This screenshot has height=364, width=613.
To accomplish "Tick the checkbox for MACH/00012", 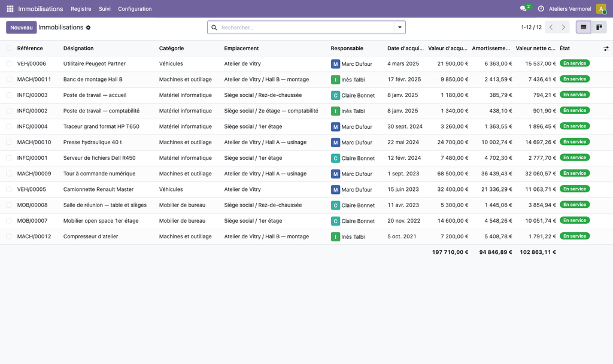I will (x=8, y=236).
